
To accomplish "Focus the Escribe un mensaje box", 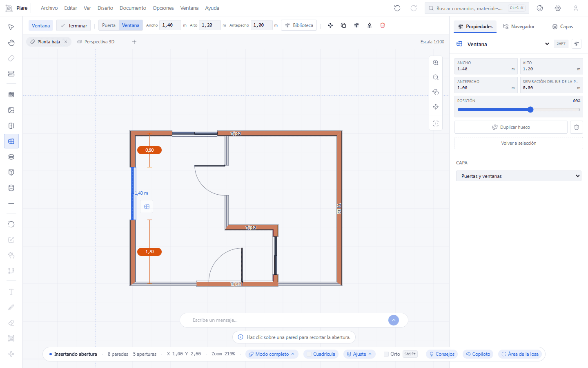I will point(288,320).
